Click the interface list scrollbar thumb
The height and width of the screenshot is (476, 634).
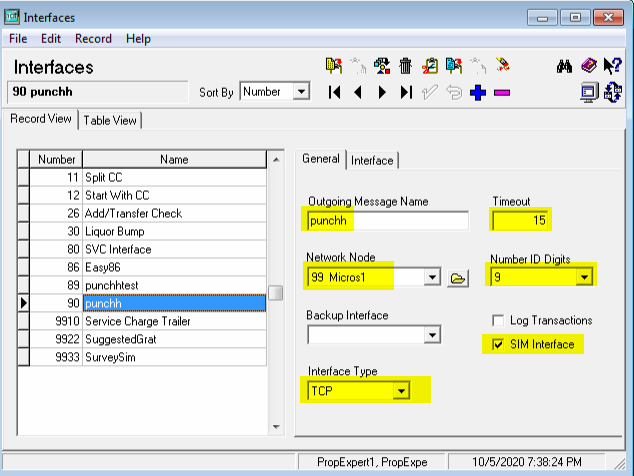point(276,293)
